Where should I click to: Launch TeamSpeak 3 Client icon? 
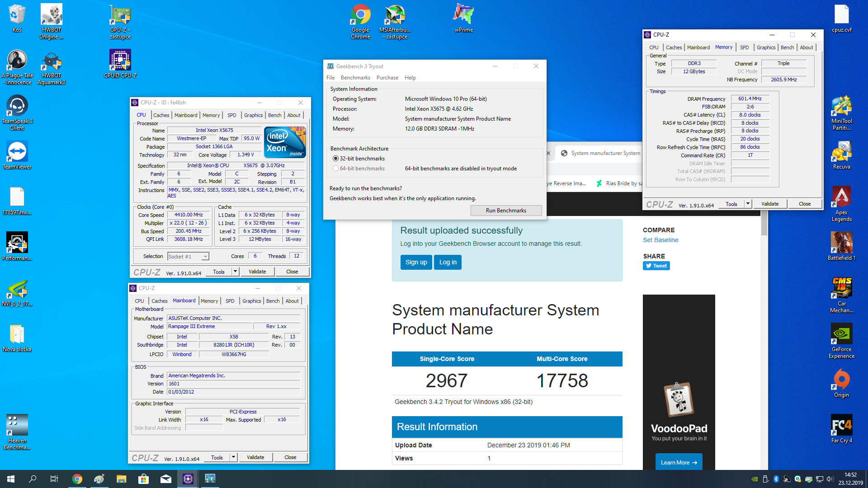pyautogui.click(x=17, y=113)
